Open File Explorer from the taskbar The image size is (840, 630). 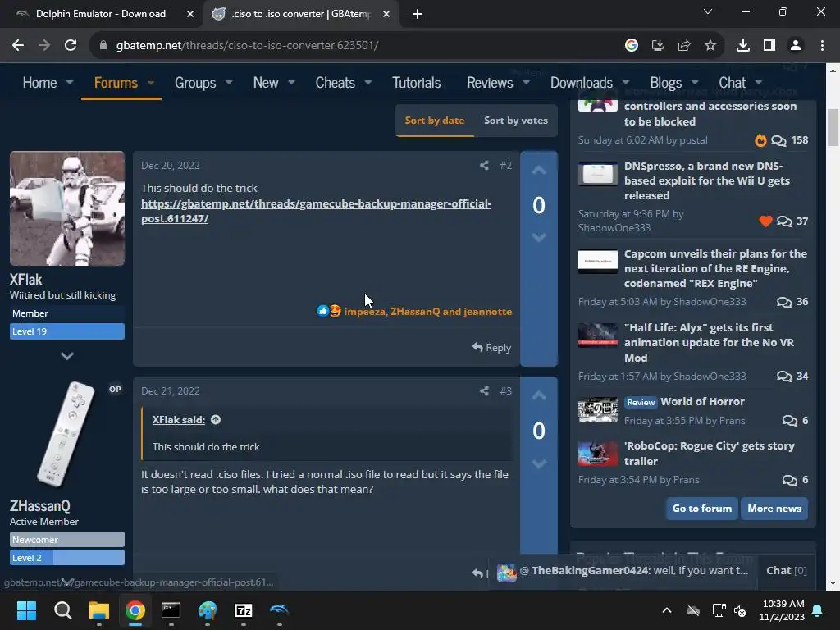[99, 610]
